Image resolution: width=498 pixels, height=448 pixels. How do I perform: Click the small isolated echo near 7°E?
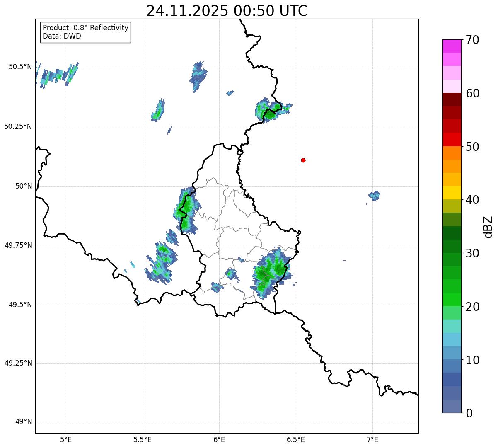click(374, 196)
